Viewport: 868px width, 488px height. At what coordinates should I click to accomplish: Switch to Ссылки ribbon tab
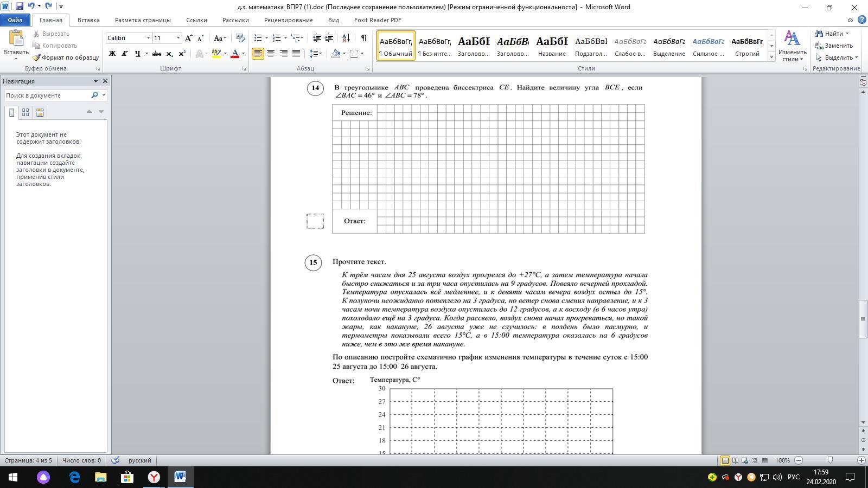(x=196, y=20)
